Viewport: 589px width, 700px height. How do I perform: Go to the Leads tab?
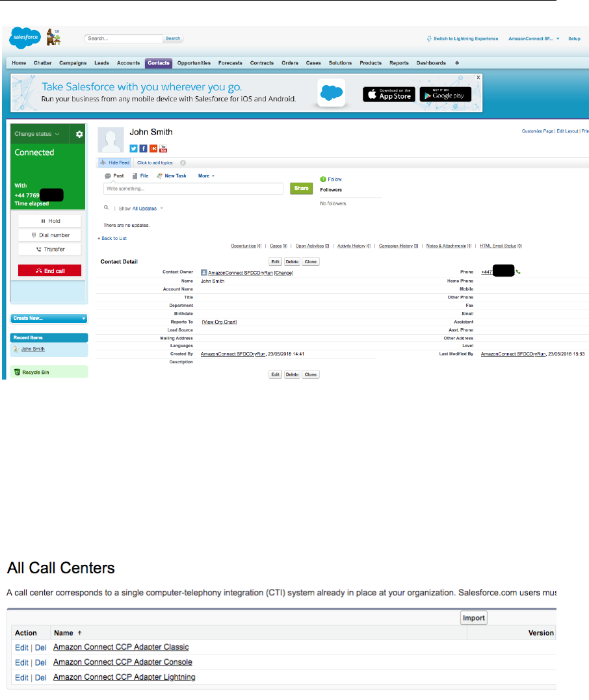pos(101,63)
